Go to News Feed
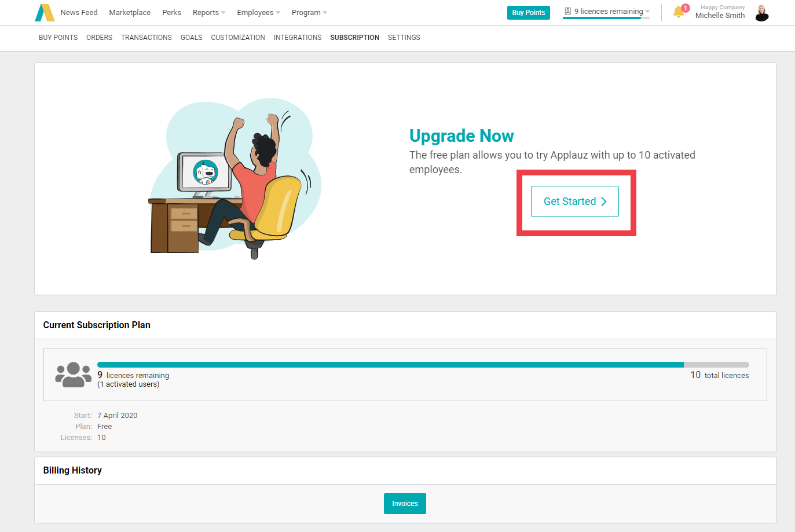 pos(79,13)
